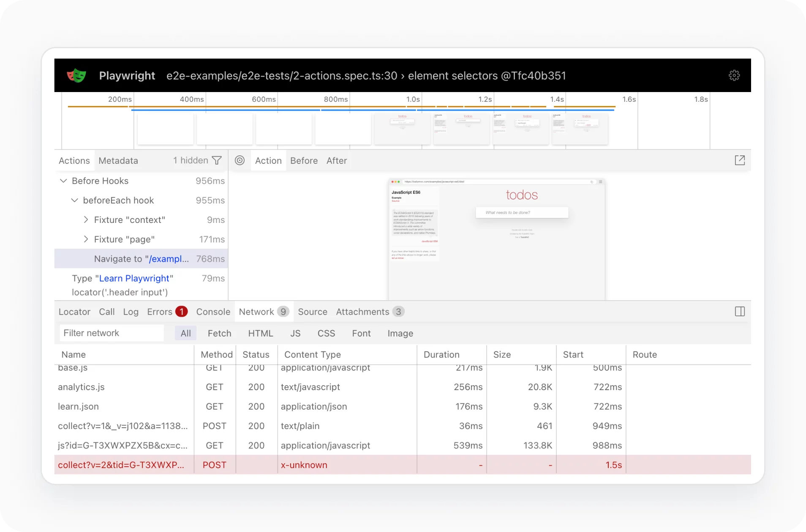Select the js?id=G-T3XWXPZX5B request row
806x532 pixels.
point(403,445)
